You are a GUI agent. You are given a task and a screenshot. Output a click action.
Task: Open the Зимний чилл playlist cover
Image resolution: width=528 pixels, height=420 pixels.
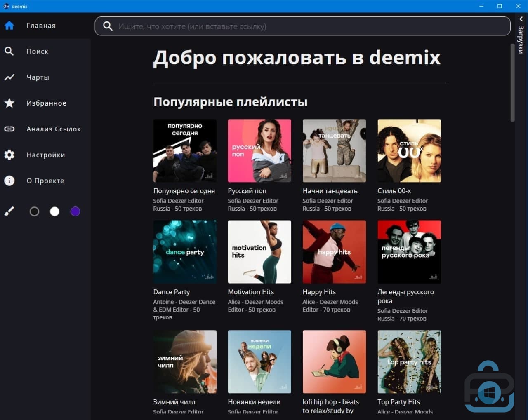[x=185, y=362]
